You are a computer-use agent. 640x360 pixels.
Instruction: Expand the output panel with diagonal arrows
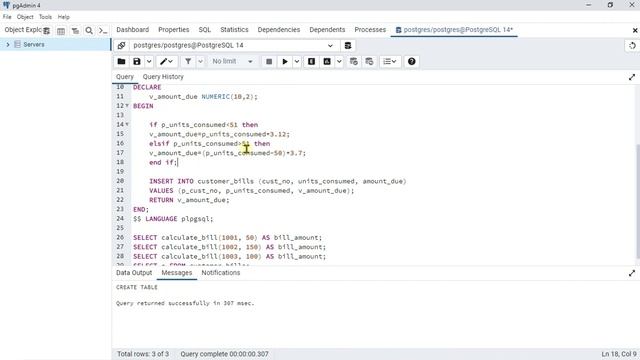(x=632, y=273)
